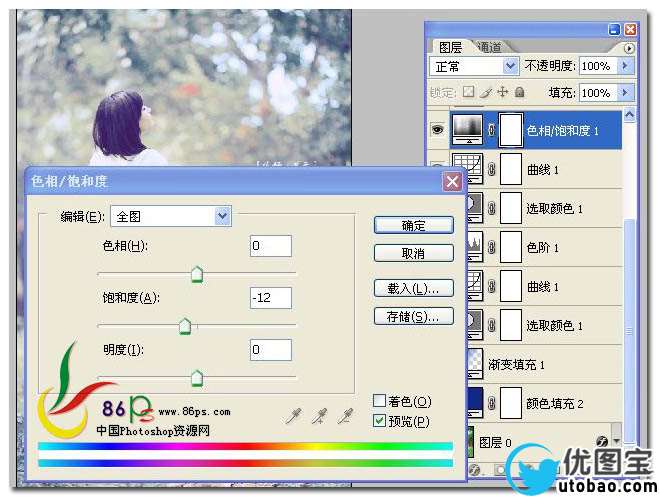Click the 色阶 1 link icon
This screenshot has width=660, height=500.
491,247
